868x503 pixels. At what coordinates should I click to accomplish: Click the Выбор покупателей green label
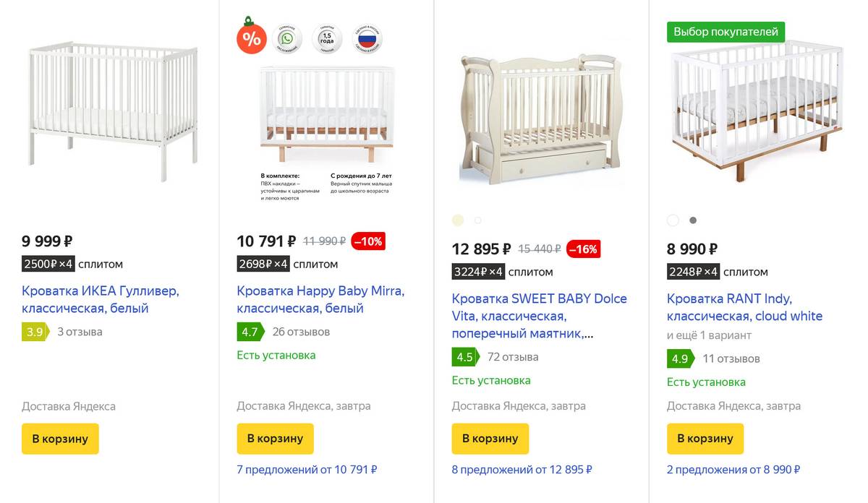point(726,32)
